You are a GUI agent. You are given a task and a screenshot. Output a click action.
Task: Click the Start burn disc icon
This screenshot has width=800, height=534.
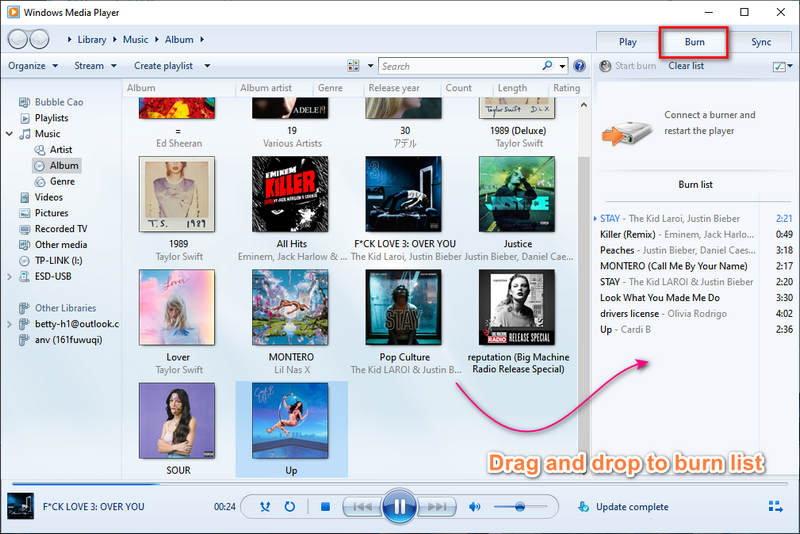pyautogui.click(x=605, y=66)
